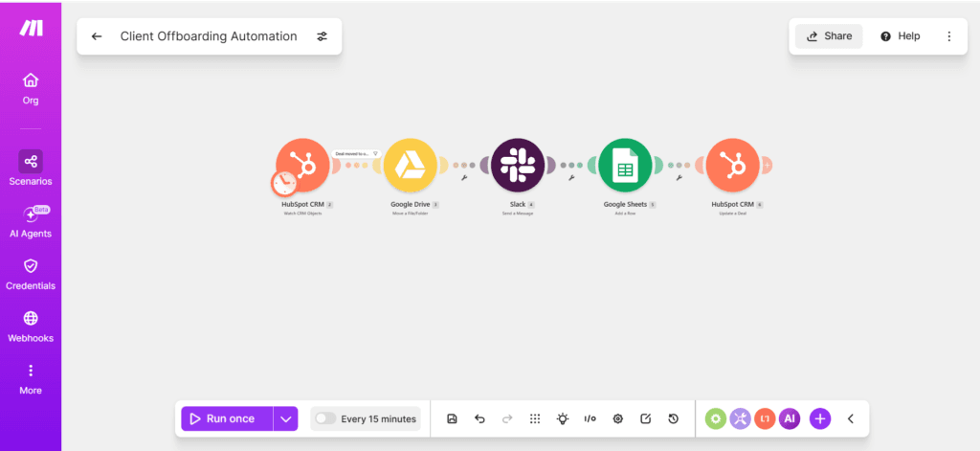Open scenario settings gear in the toolbar
Image resolution: width=980 pixels, height=451 pixels.
(x=617, y=418)
